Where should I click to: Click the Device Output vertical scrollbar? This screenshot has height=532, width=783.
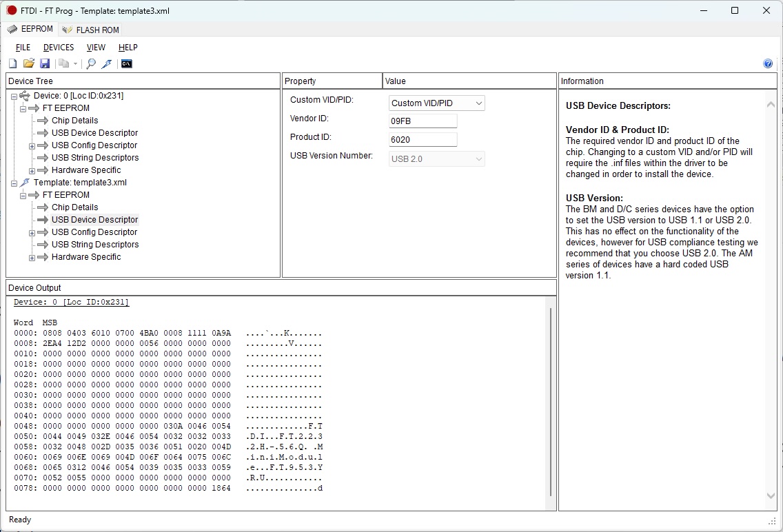pos(551,401)
